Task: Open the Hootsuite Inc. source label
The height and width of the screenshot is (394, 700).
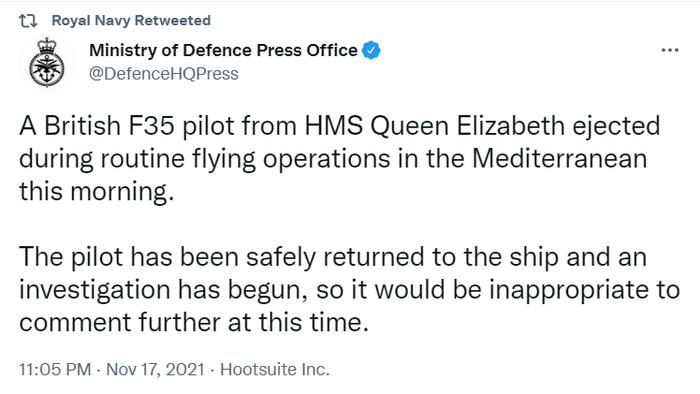Action: (275, 369)
